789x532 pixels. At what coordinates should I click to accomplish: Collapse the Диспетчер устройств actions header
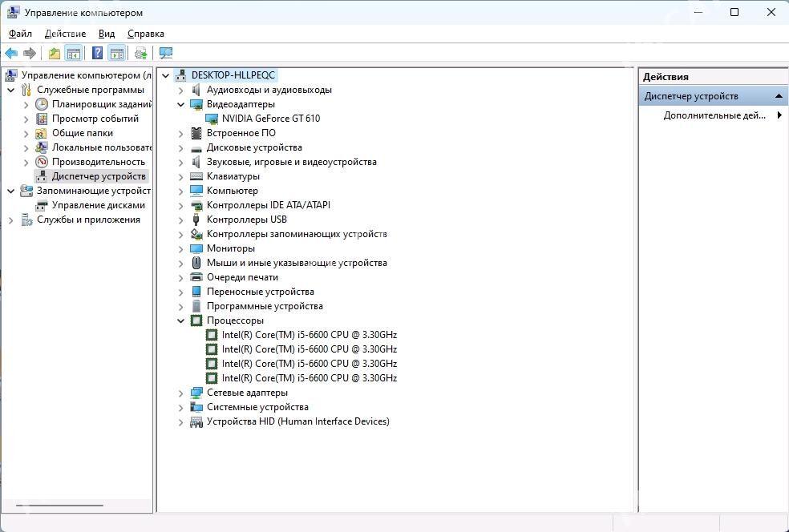[779, 96]
